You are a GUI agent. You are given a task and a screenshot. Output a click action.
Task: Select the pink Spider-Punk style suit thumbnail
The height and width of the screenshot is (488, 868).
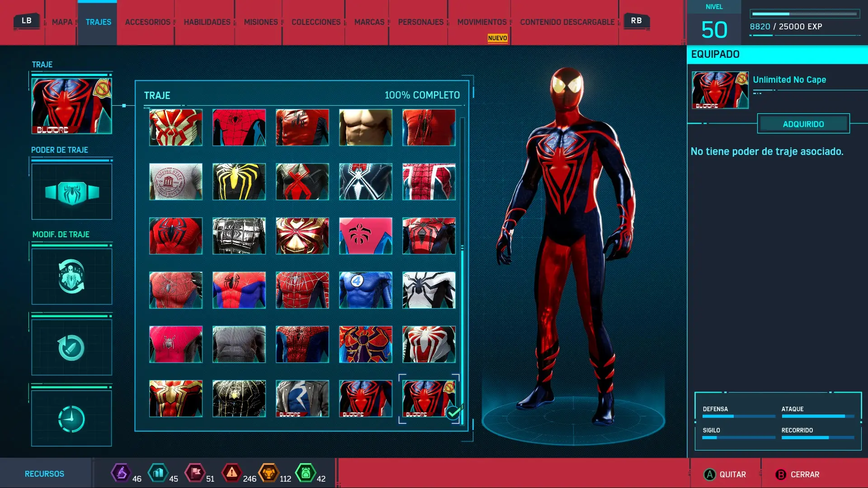point(366,236)
